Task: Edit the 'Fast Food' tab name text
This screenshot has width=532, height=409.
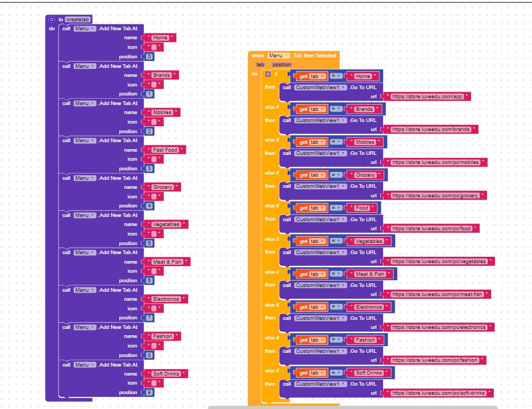Action: point(165,150)
